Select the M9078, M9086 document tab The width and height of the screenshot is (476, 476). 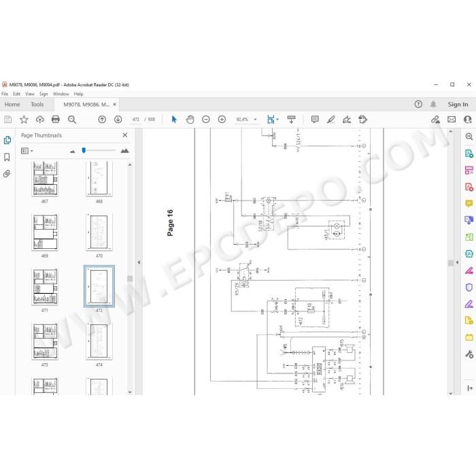(x=86, y=105)
